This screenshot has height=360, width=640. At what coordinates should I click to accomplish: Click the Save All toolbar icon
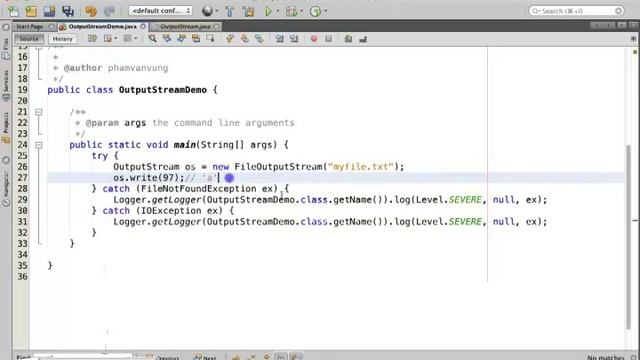click(68, 11)
